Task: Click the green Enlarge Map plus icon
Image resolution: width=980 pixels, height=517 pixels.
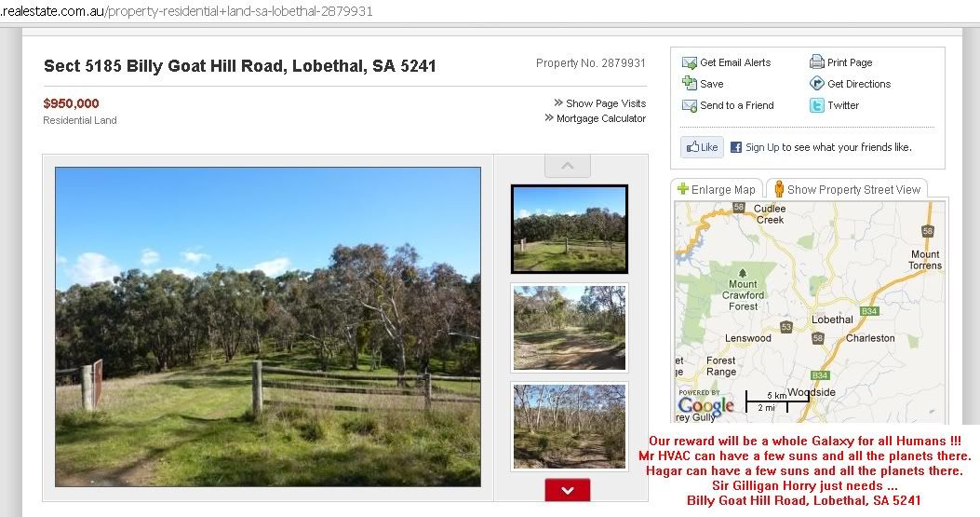Action: [683, 188]
